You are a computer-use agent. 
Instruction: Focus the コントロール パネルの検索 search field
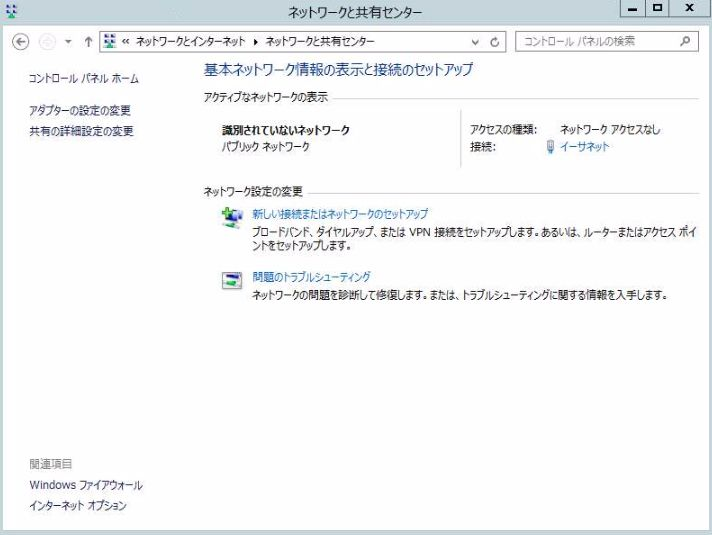coord(595,42)
